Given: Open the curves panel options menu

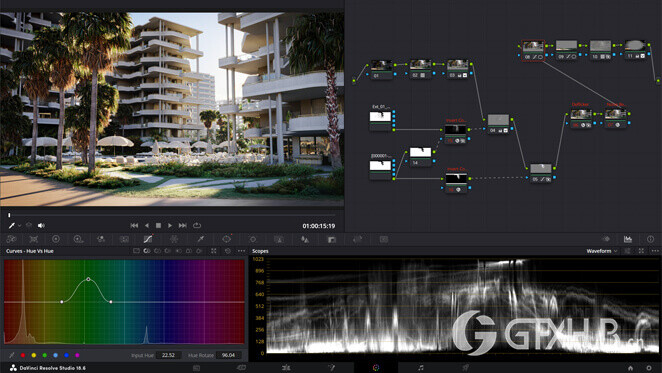Looking at the screenshot, I should [241, 251].
